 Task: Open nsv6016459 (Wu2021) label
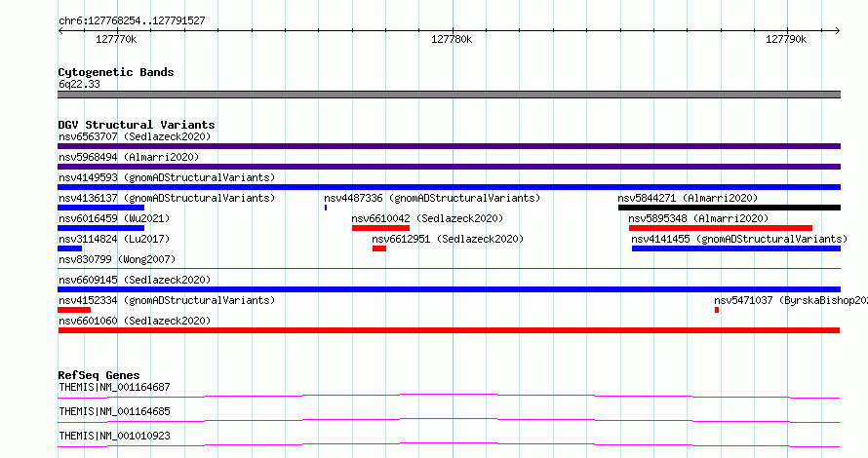click(114, 218)
